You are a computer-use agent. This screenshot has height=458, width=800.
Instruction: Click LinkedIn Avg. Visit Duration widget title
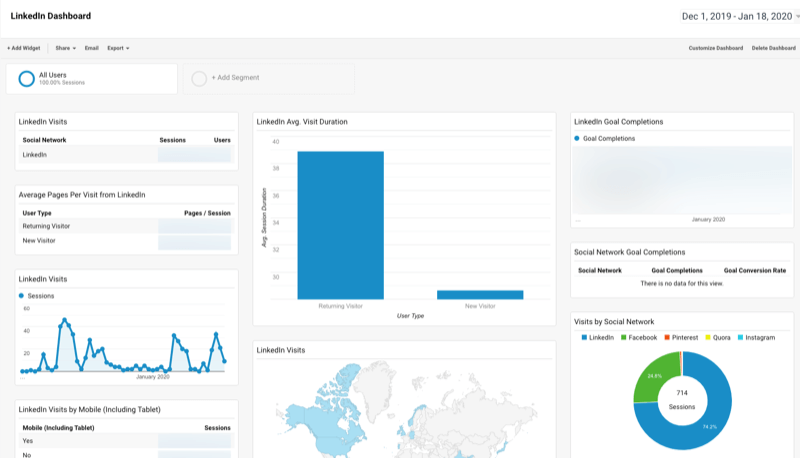click(302, 122)
